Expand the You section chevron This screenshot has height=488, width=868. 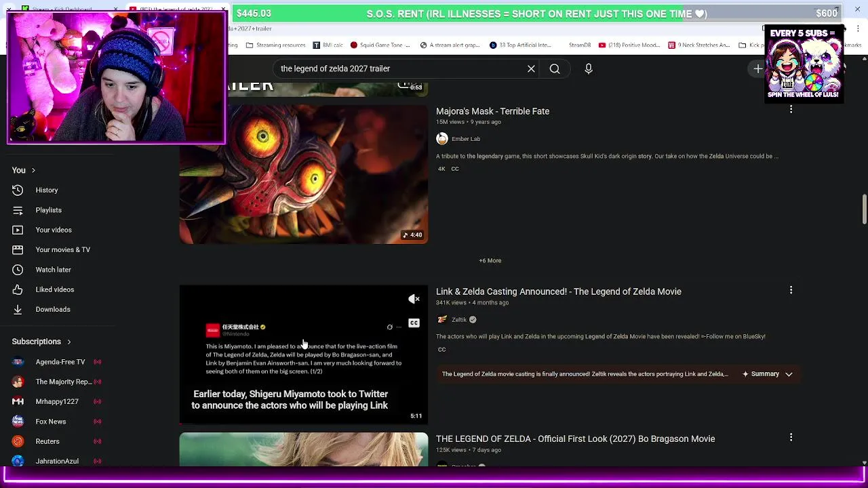coord(33,170)
